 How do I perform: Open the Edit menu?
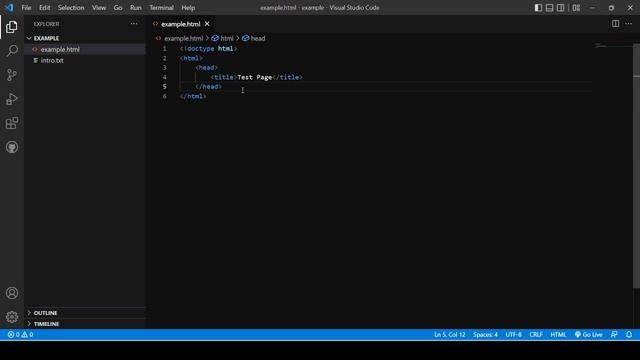click(x=44, y=8)
